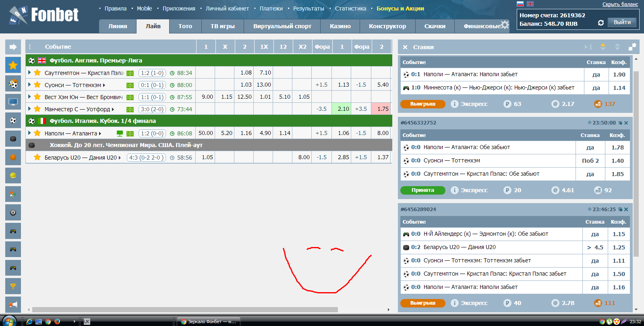Filter by tennis ball in the sidebar
The height and width of the screenshot is (326, 644).
click(13, 175)
